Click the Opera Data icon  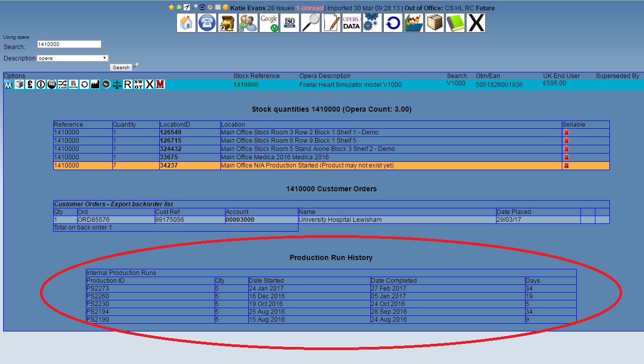point(351,23)
